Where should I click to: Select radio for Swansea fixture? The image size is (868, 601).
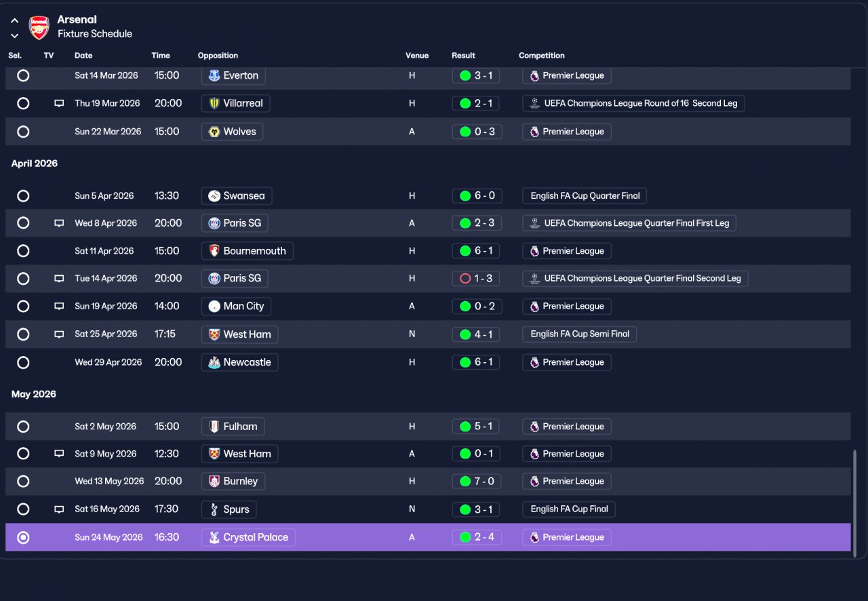23,195
